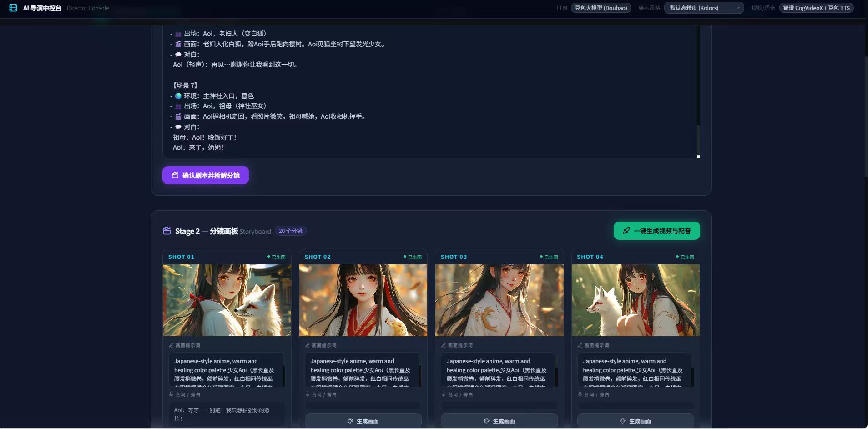
Task: Click generate image button for SHOT 02
Action: [x=363, y=421]
